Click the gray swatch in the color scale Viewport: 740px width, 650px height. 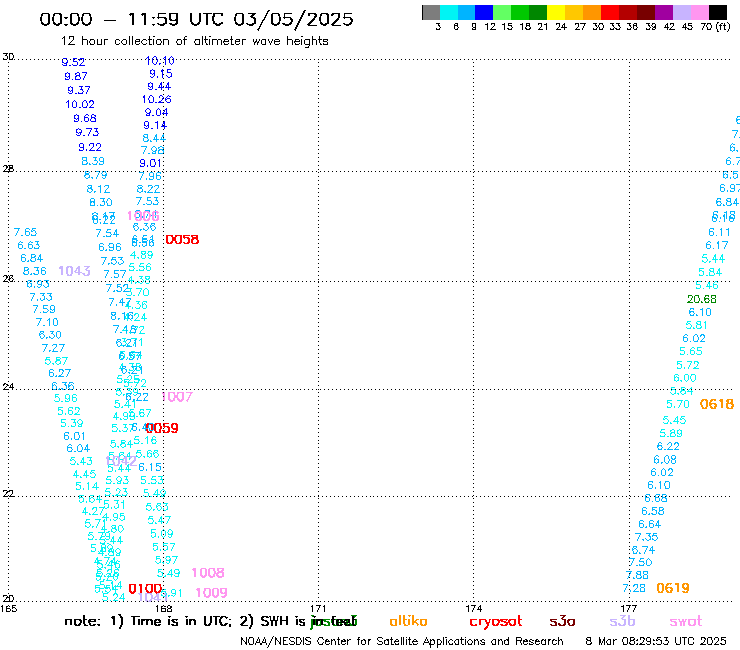pos(431,12)
